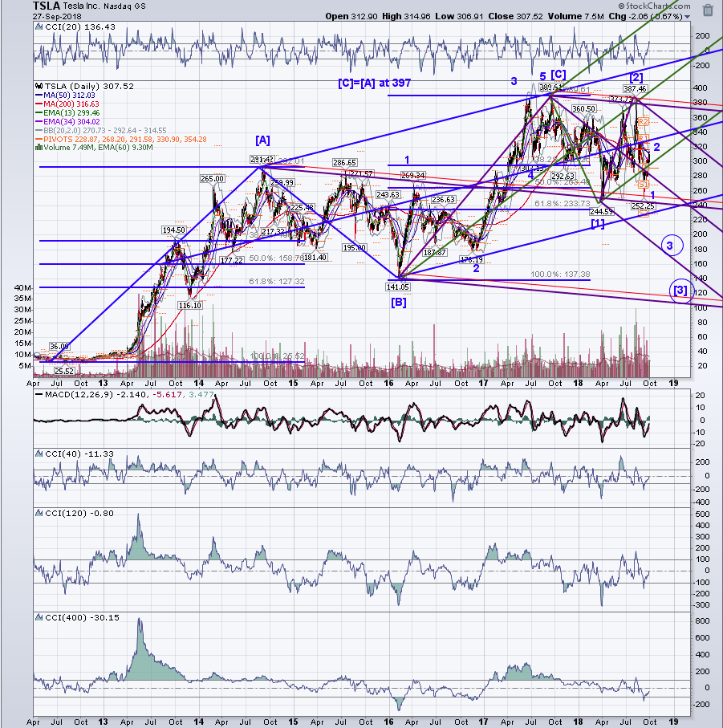This screenshot has width=723, height=728.
Task: Click the 27-Sep-2018 date label
Action: (57, 17)
